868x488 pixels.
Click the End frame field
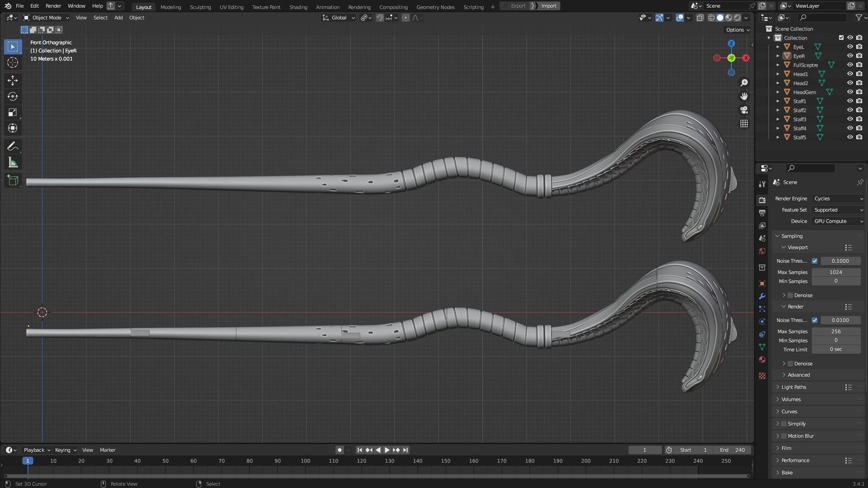(732, 450)
